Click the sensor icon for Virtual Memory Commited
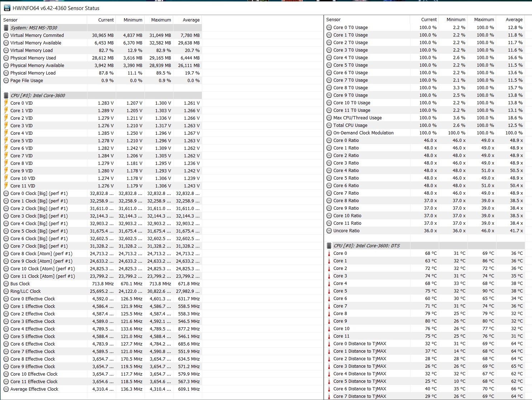 pos(6,35)
